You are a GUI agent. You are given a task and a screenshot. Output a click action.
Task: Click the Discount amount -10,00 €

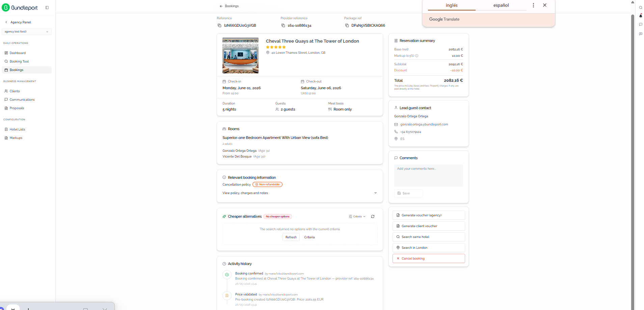click(x=456, y=70)
